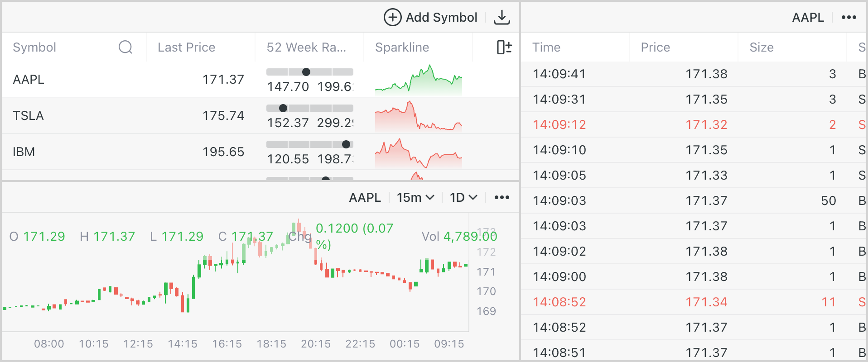Select the IBM watchlist row
Screen dimensions: 868x362
pyautogui.click(x=260, y=152)
